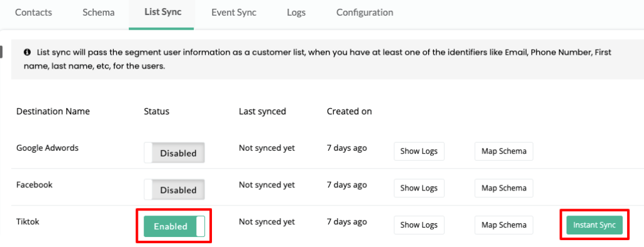Start Instant Sync for Tiktok
Screen dimensions: 644x247
[594, 225]
